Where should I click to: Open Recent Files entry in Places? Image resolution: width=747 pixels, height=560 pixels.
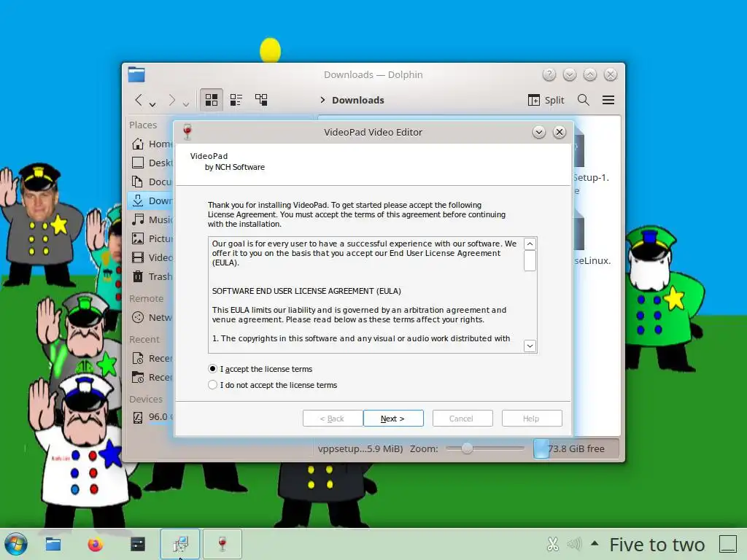click(152, 358)
